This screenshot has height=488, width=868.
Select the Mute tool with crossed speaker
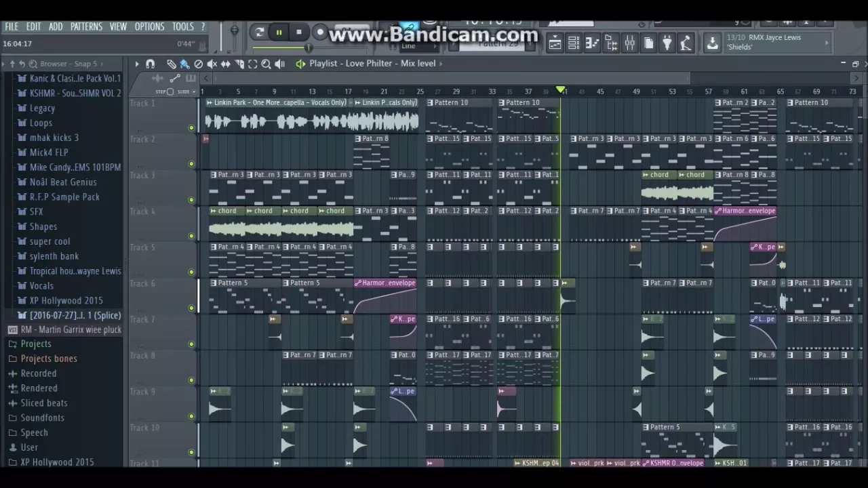pos(212,64)
